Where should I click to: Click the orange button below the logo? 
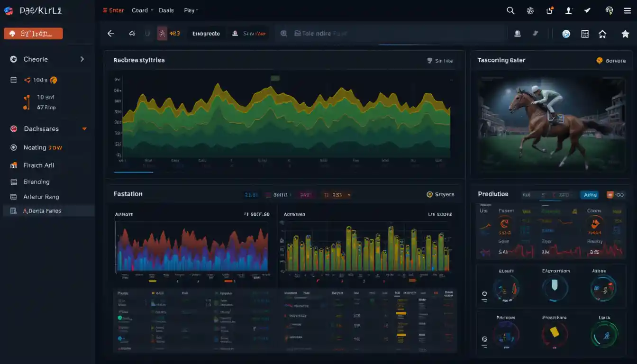pyautogui.click(x=33, y=34)
